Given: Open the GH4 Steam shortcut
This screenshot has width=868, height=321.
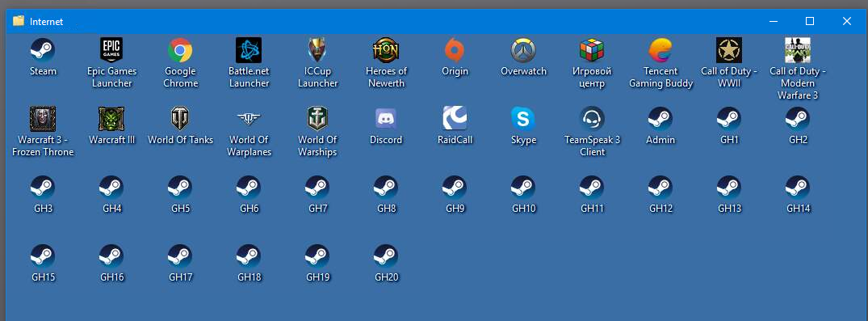Looking at the screenshot, I should 111,188.
